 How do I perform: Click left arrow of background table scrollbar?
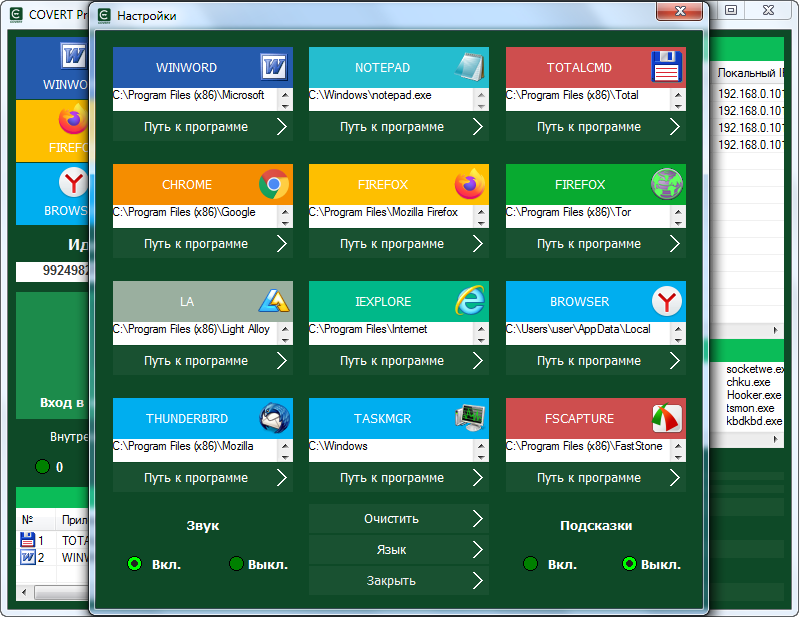click(x=24, y=593)
